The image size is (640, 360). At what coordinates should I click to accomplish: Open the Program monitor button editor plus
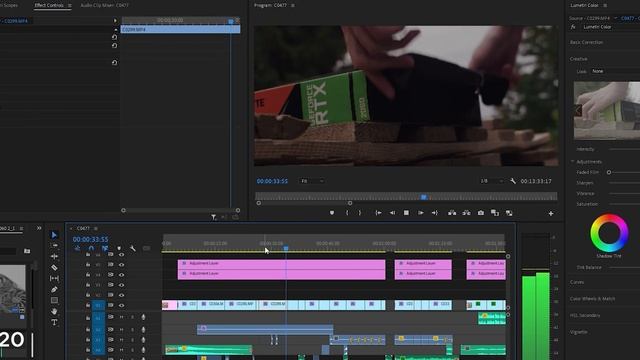pyautogui.click(x=551, y=213)
